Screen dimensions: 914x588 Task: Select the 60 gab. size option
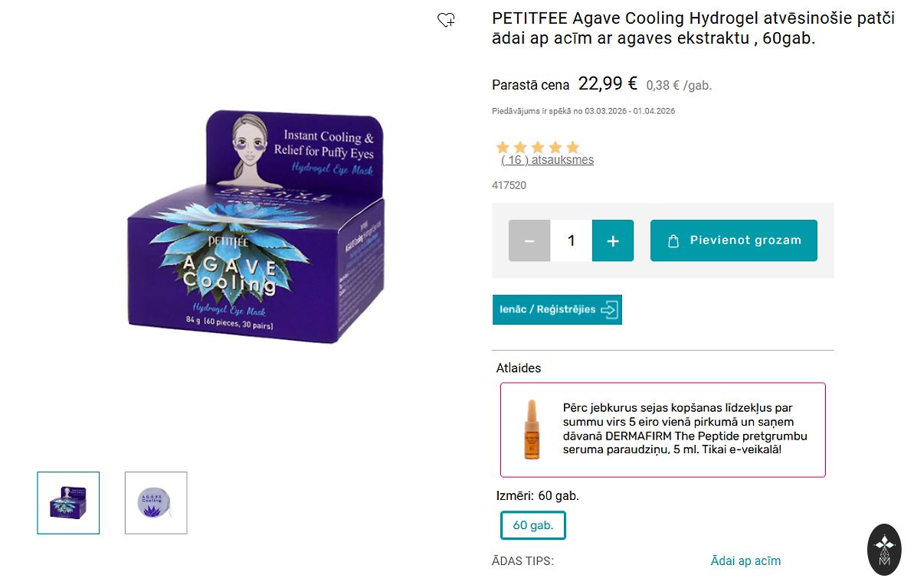click(533, 525)
